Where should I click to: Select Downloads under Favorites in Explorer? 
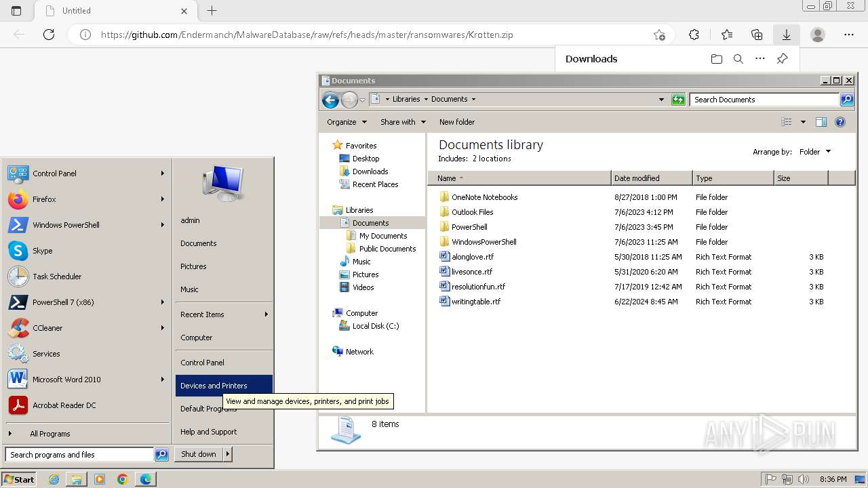(370, 171)
